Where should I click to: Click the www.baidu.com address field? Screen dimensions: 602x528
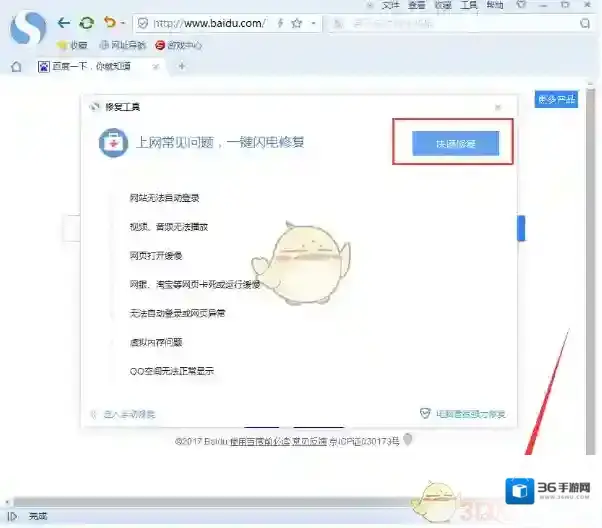point(209,23)
